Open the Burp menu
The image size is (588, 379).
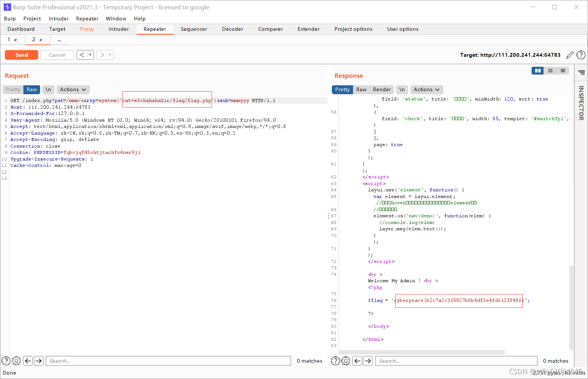click(x=10, y=19)
